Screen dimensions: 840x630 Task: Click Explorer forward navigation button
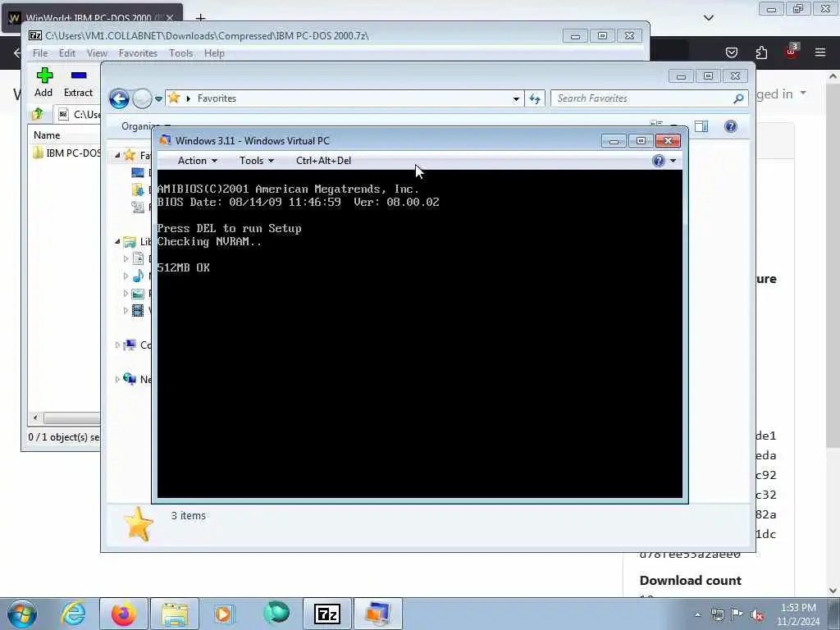[x=142, y=98]
